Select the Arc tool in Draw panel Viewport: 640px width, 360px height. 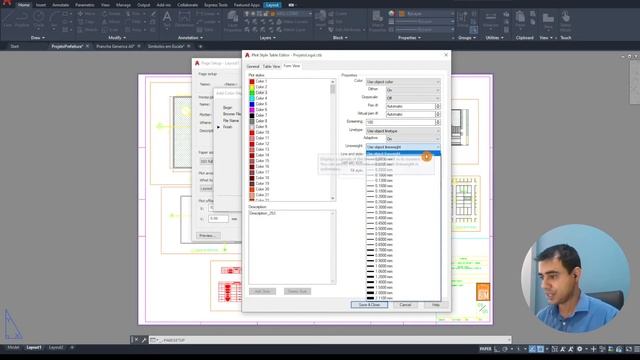coord(54,19)
